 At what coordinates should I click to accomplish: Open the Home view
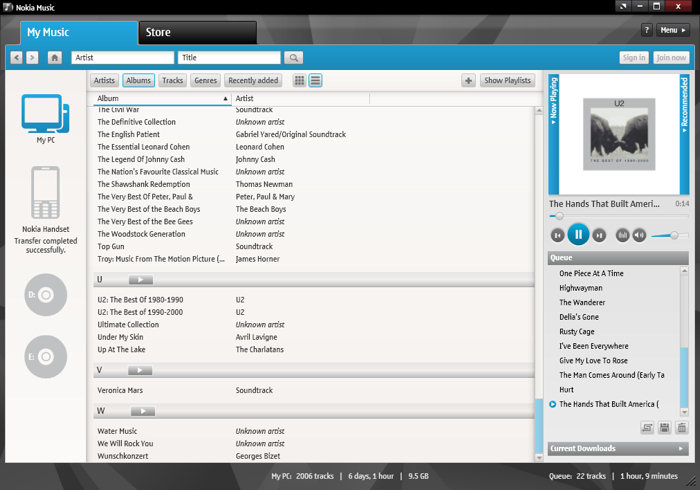click(x=54, y=58)
